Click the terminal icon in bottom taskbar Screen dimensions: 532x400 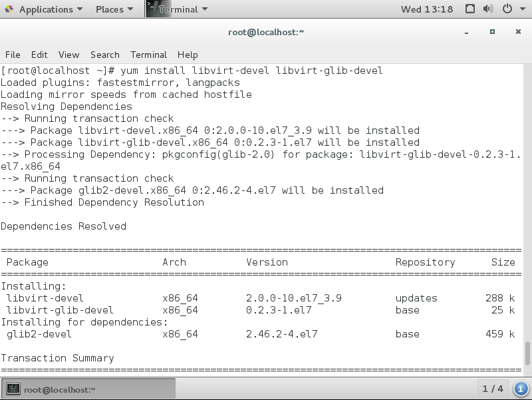point(13,389)
